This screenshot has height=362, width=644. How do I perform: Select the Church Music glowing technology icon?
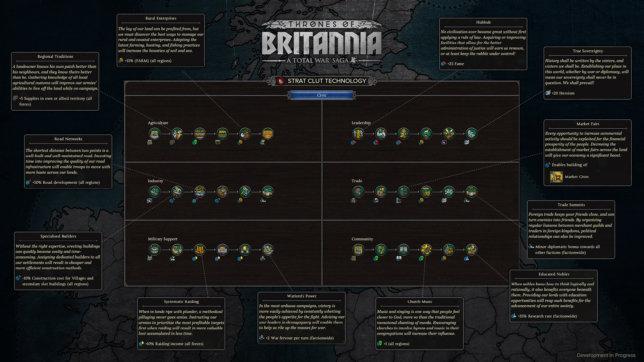click(x=426, y=250)
